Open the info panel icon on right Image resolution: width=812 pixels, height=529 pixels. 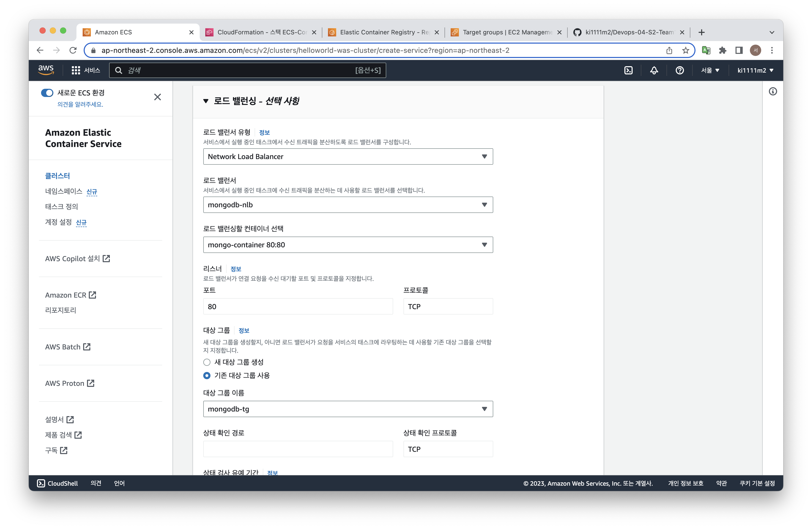773,91
